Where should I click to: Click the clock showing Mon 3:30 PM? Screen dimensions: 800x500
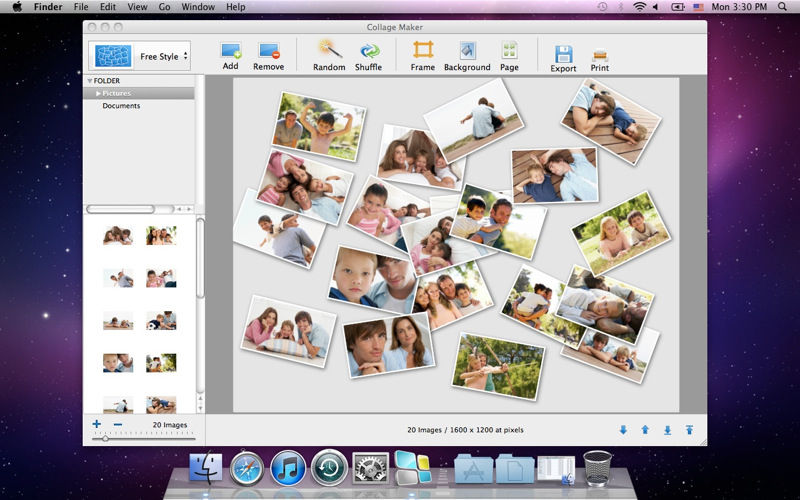click(739, 7)
